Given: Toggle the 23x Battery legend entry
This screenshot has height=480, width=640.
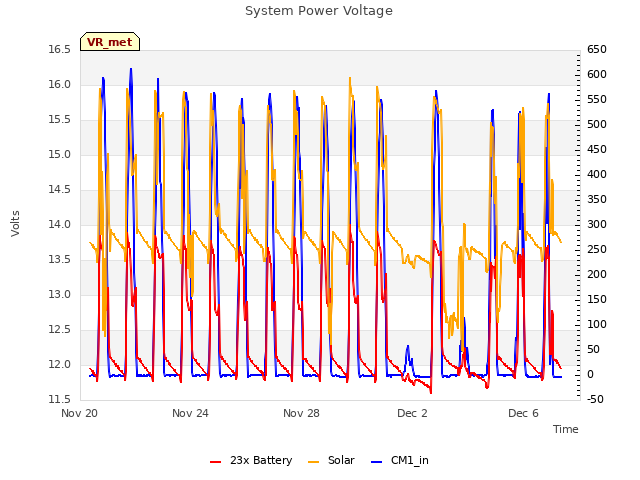Looking at the screenshot, I should point(251,460).
